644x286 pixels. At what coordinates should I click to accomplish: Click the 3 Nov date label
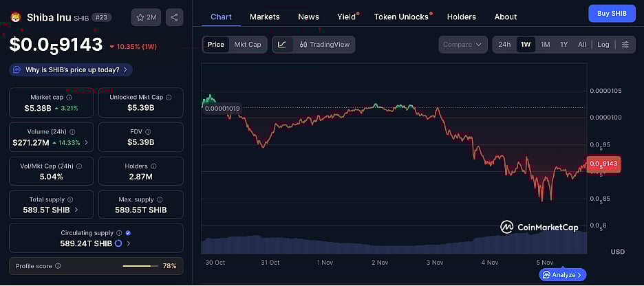(x=435, y=262)
